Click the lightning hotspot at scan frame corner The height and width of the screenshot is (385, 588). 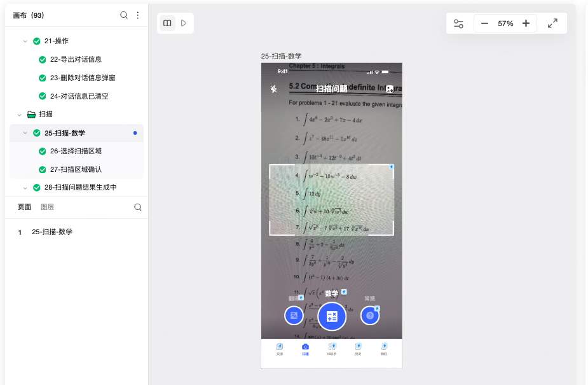click(391, 167)
